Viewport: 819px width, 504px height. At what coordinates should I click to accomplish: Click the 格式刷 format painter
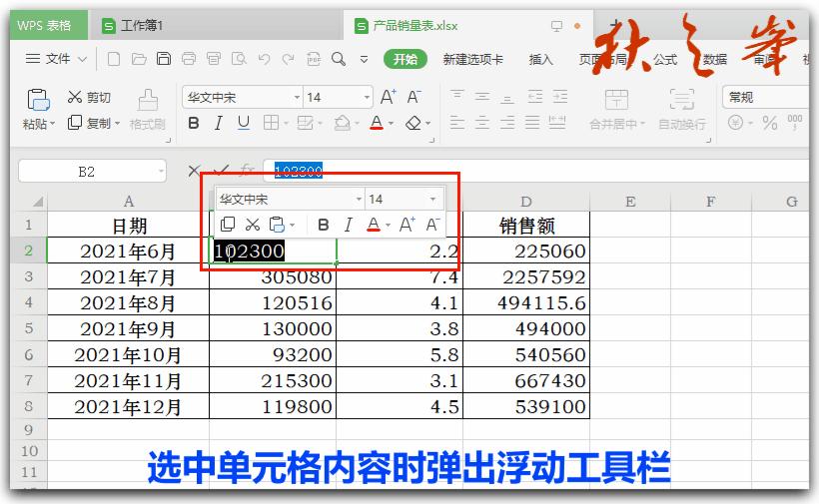point(147,110)
